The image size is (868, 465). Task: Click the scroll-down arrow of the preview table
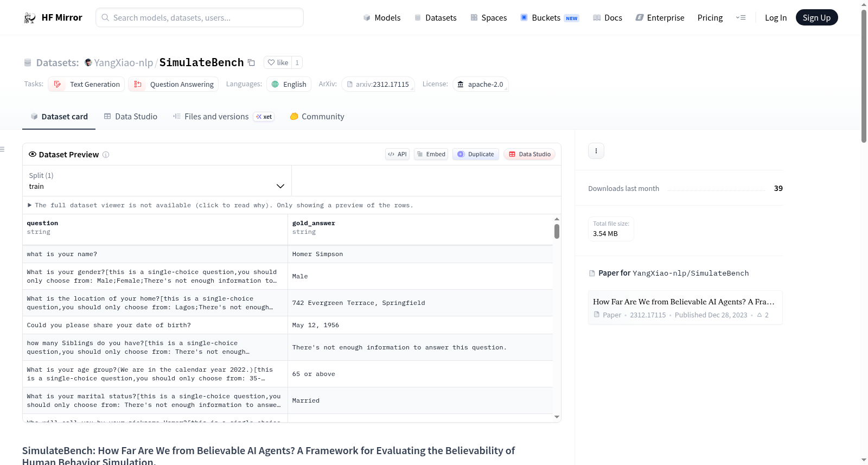pos(557,417)
